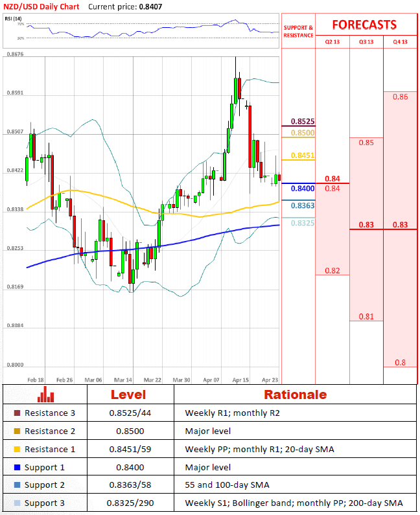Viewport: 420px width, 515px height.
Task: Click the 0.8169 price axis label
Action: click(x=15, y=287)
